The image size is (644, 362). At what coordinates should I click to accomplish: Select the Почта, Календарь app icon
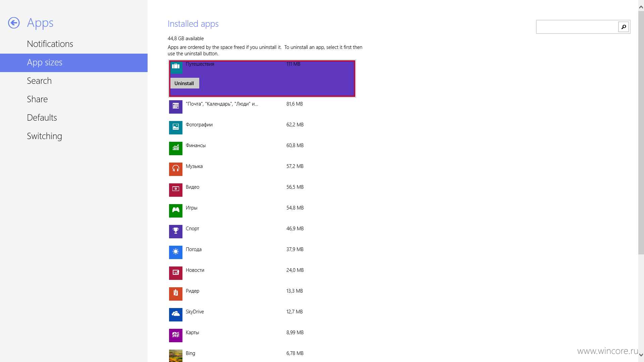point(176,107)
